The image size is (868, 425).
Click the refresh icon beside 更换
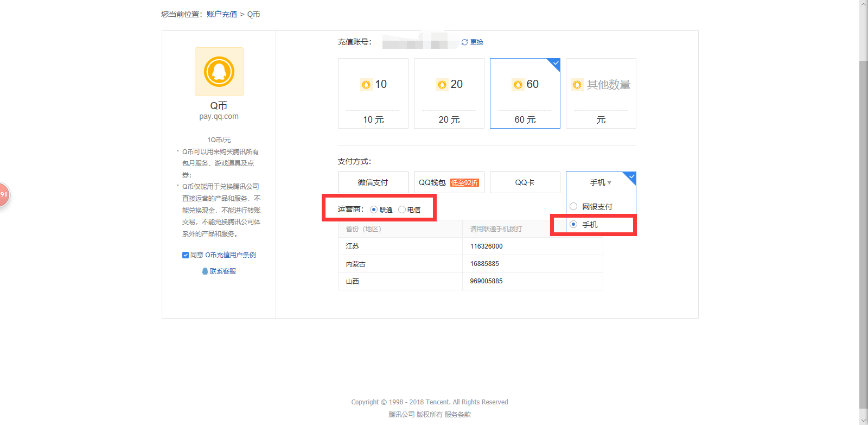[x=464, y=42]
